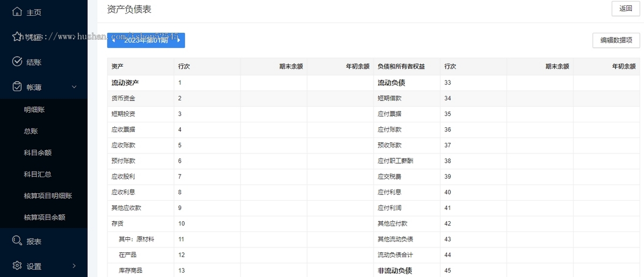
Task: Click the 返回 button
Action: (x=626, y=8)
